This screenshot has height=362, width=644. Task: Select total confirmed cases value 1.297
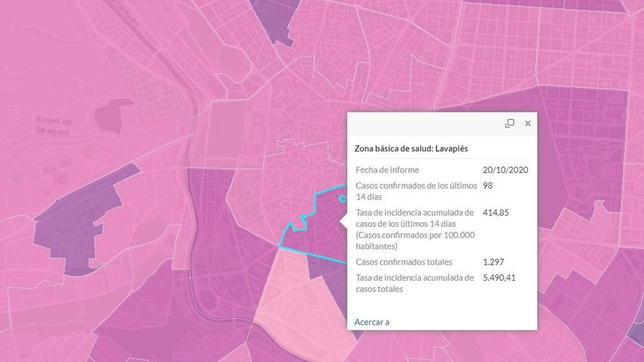(x=493, y=262)
